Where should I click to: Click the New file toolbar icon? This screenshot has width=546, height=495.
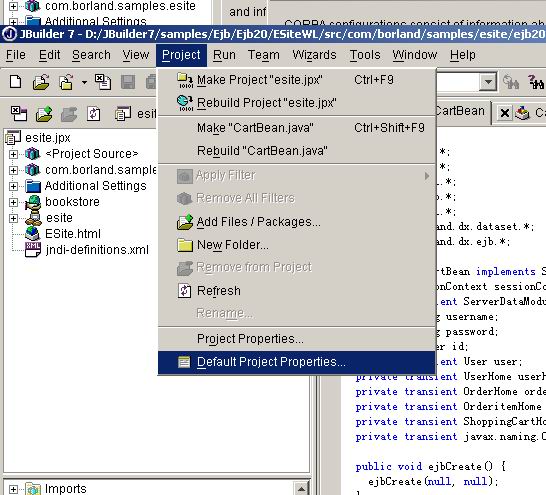pos(16,82)
